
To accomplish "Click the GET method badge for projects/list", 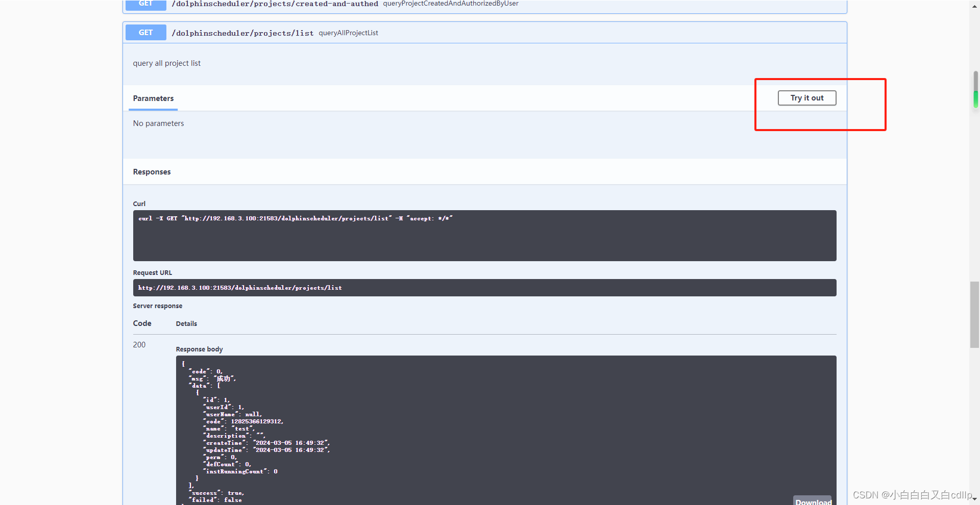I will click(145, 33).
